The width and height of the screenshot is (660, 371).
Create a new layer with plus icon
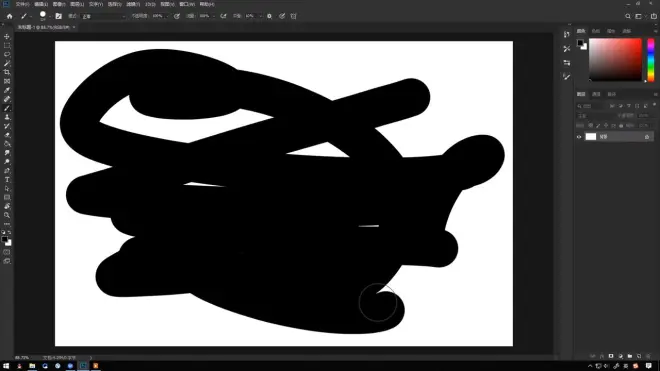(639, 356)
